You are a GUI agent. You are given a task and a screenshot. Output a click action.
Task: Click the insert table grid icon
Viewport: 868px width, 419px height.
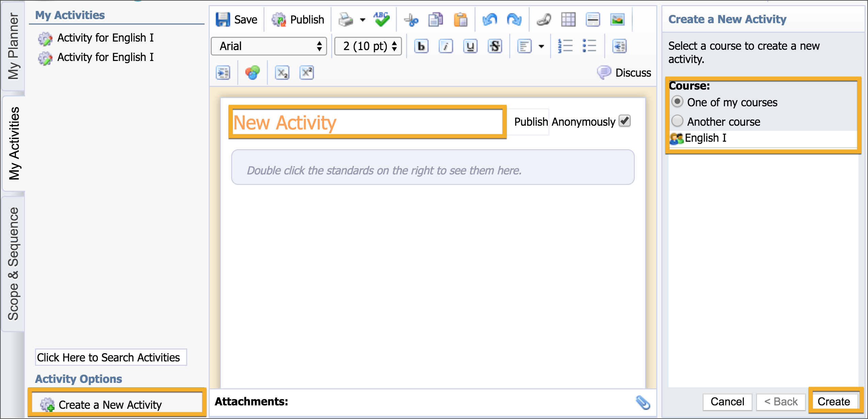(568, 19)
